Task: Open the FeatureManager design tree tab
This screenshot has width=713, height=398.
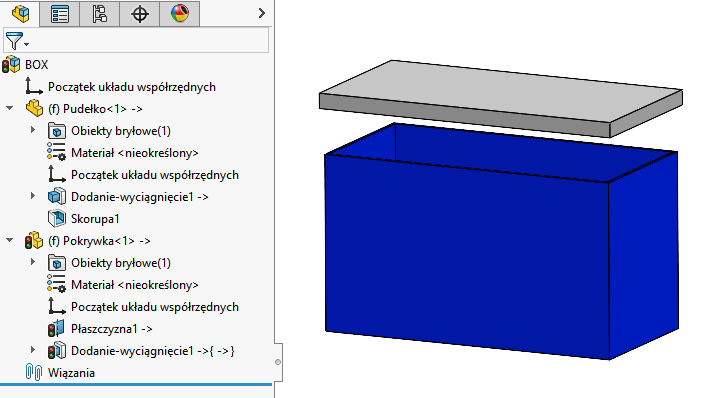Action: 20,13
